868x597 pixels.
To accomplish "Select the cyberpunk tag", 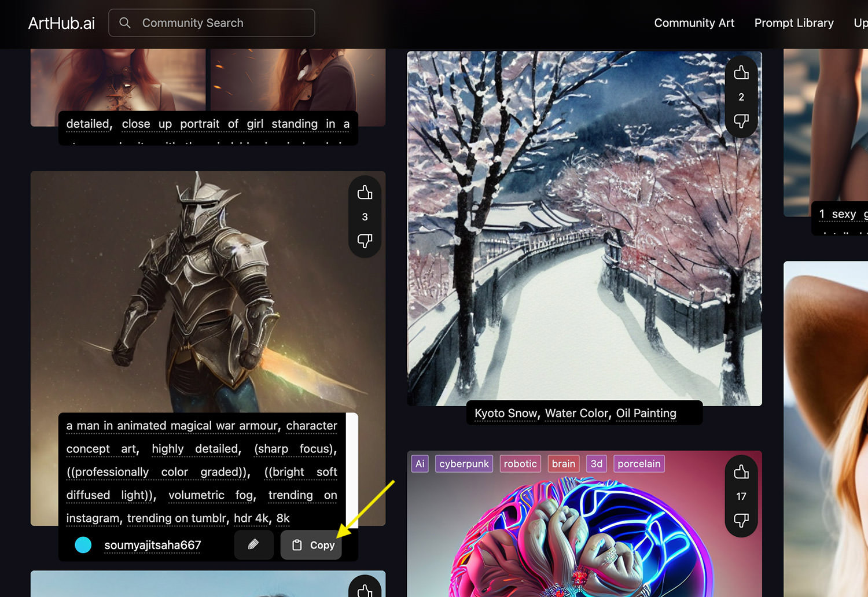I will [x=464, y=464].
